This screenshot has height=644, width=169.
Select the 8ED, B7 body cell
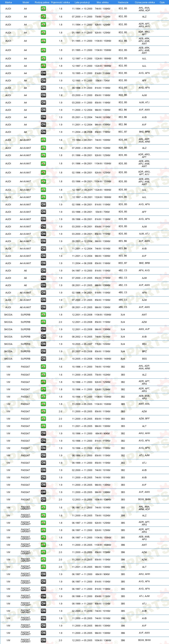[123, 263]
